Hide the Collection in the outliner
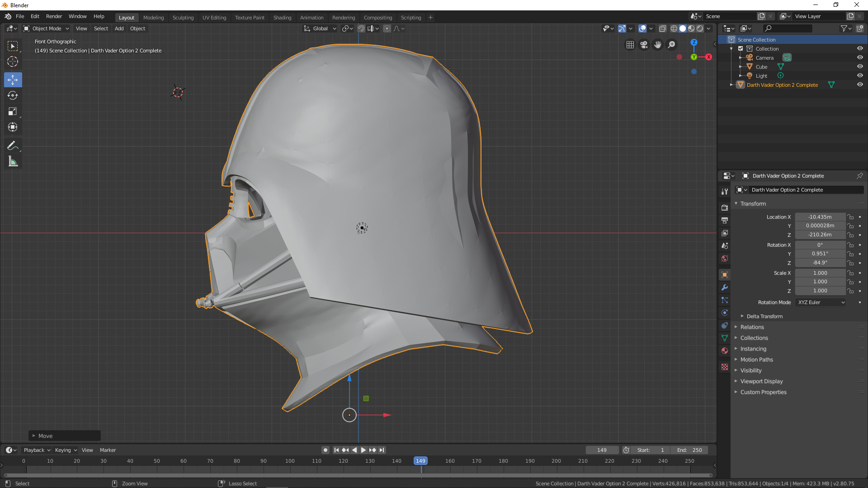The height and width of the screenshot is (488, 868). [x=860, y=48]
